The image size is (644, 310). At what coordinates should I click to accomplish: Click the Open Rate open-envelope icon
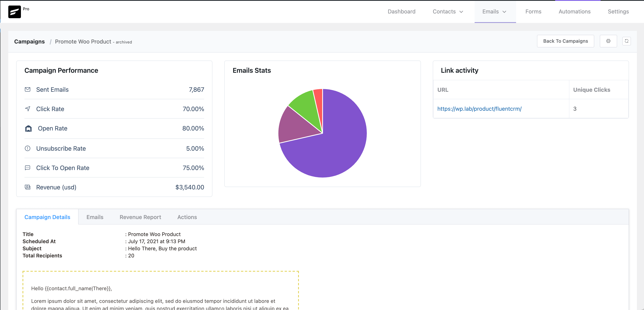click(x=28, y=129)
